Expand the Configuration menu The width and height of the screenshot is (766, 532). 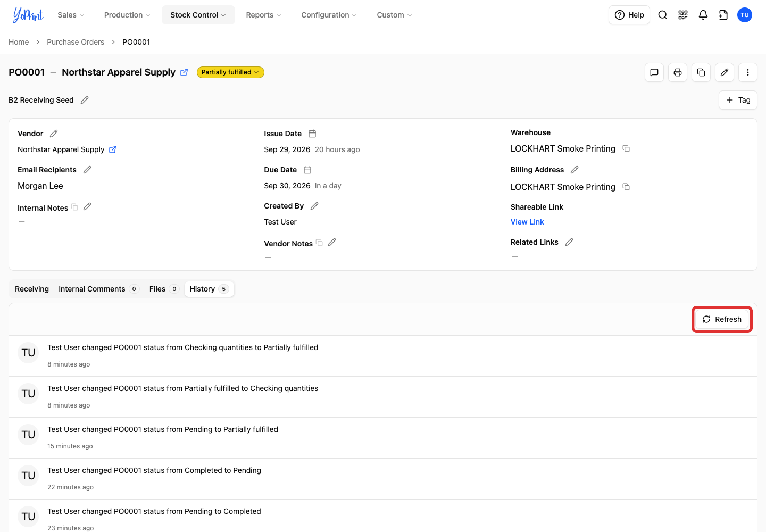click(329, 15)
